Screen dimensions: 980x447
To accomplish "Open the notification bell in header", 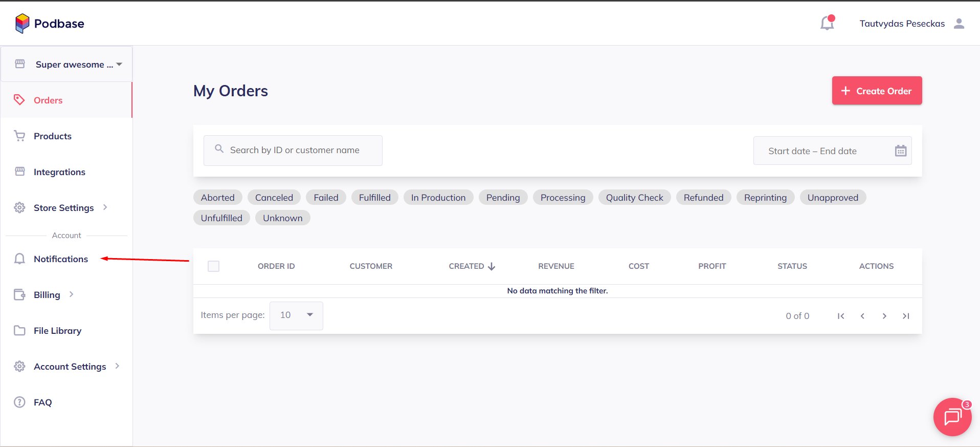I will click(827, 23).
